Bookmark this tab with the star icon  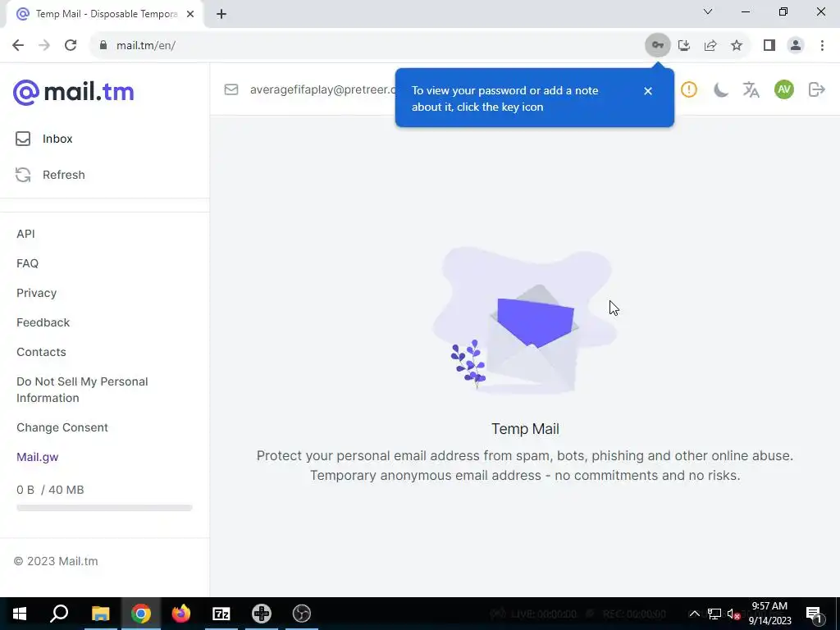click(x=737, y=45)
